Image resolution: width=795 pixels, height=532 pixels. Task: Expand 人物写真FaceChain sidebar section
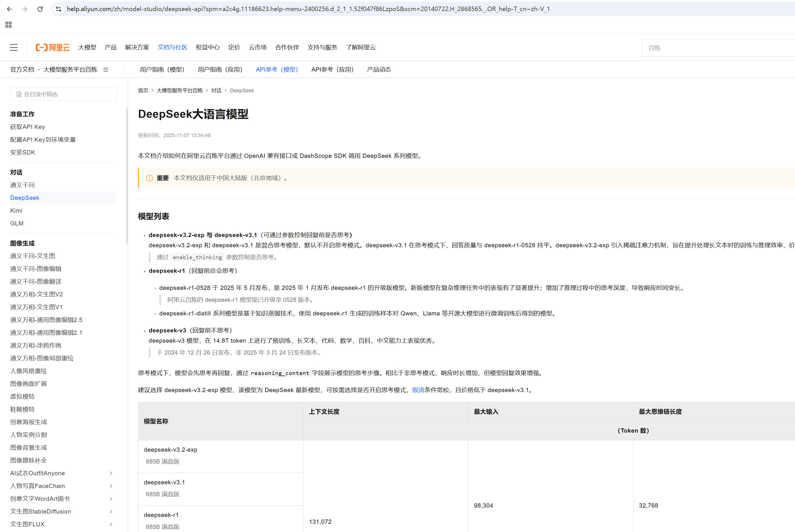111,486
